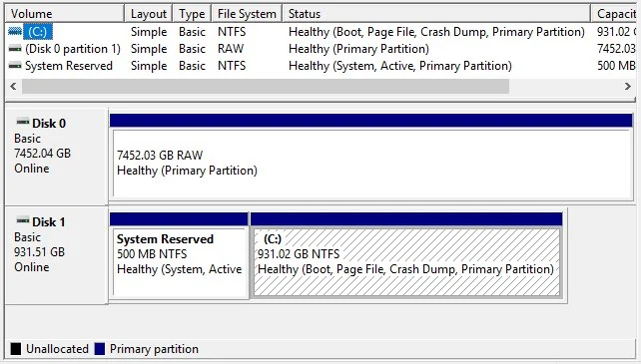Click RAW file system cell
The width and height of the screenshot is (641, 364).
pyautogui.click(x=231, y=49)
